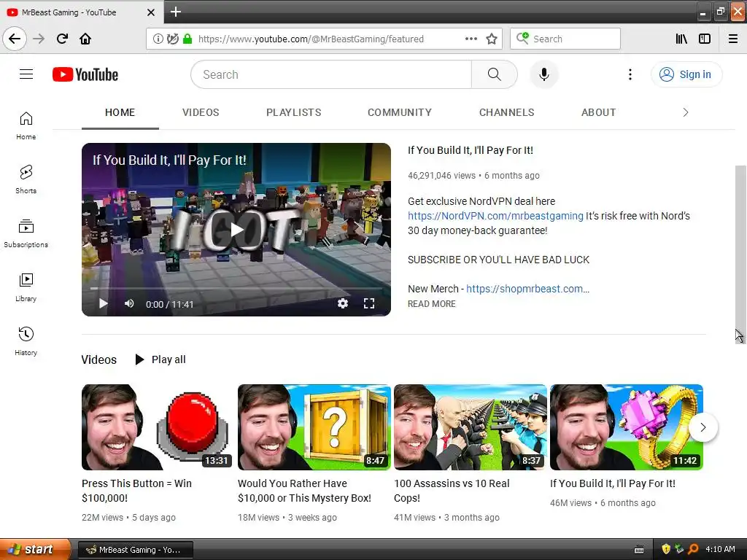Switch to the ABOUT tab

click(598, 112)
